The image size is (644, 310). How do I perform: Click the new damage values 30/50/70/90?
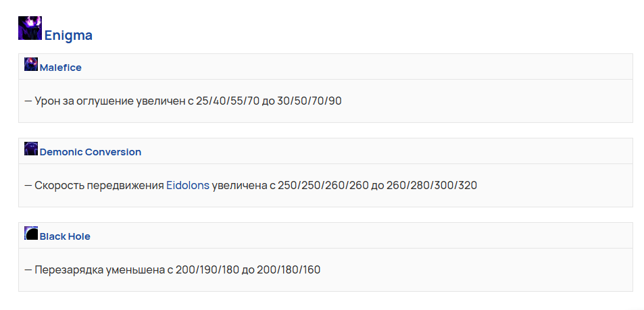click(x=309, y=101)
